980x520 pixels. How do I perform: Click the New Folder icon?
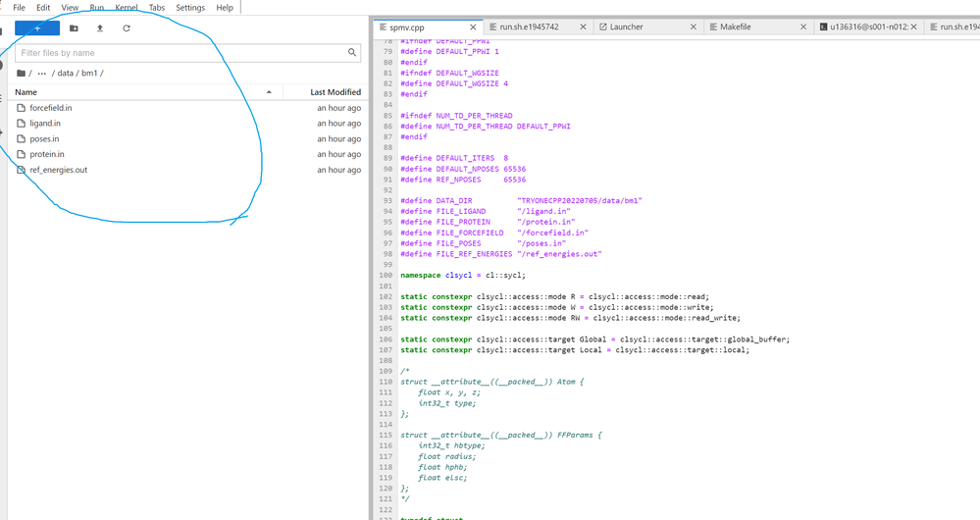[74, 28]
